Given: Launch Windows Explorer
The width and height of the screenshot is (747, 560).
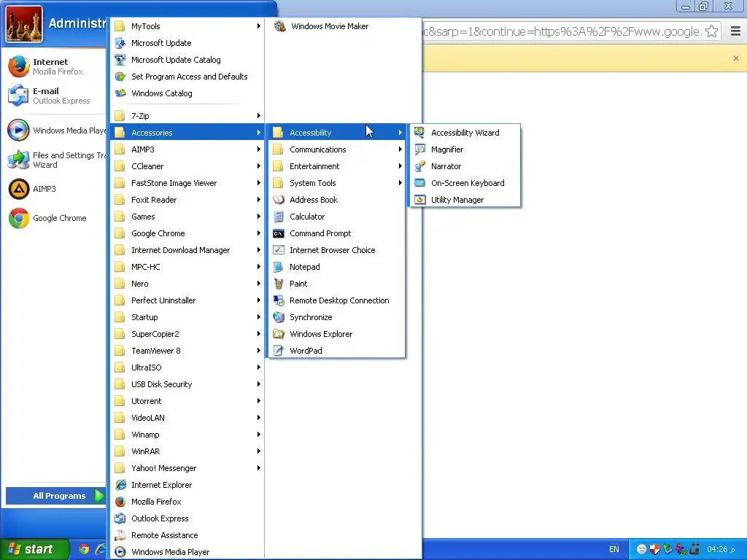Looking at the screenshot, I should click(x=337, y=334).
